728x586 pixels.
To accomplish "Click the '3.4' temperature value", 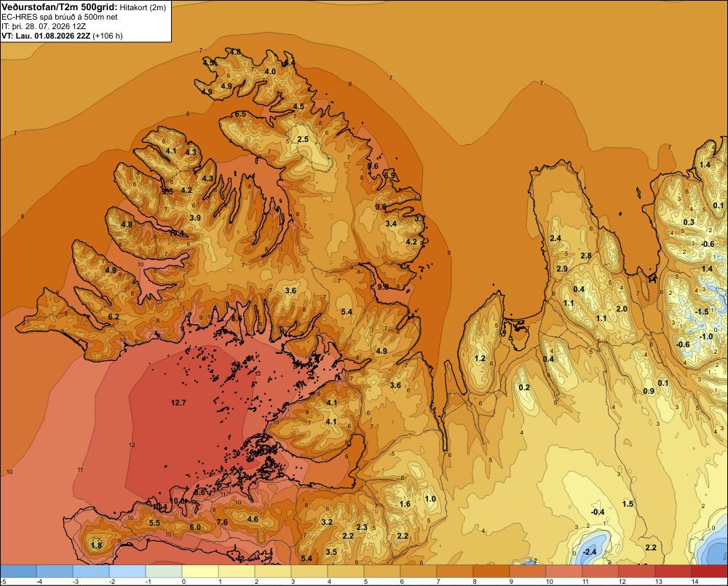I will click(x=391, y=223).
